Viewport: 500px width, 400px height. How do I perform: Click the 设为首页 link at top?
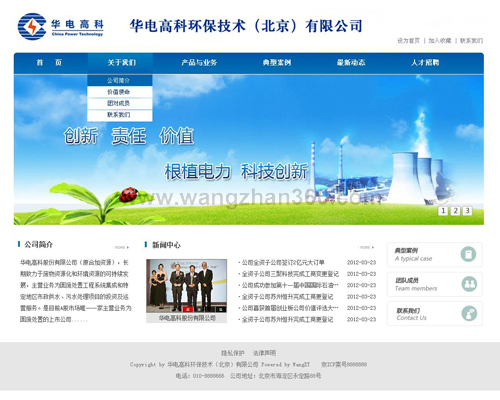pyautogui.click(x=408, y=41)
